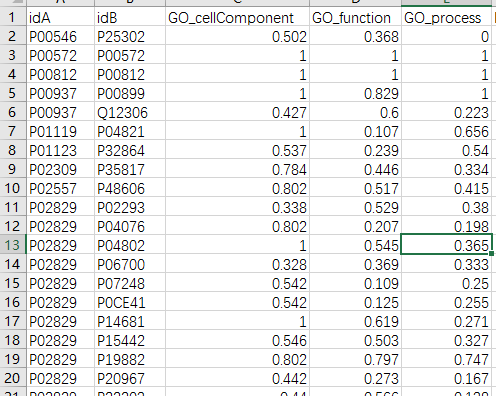
Task: Click the GO_cellComponent header cell
Action: click(237, 17)
